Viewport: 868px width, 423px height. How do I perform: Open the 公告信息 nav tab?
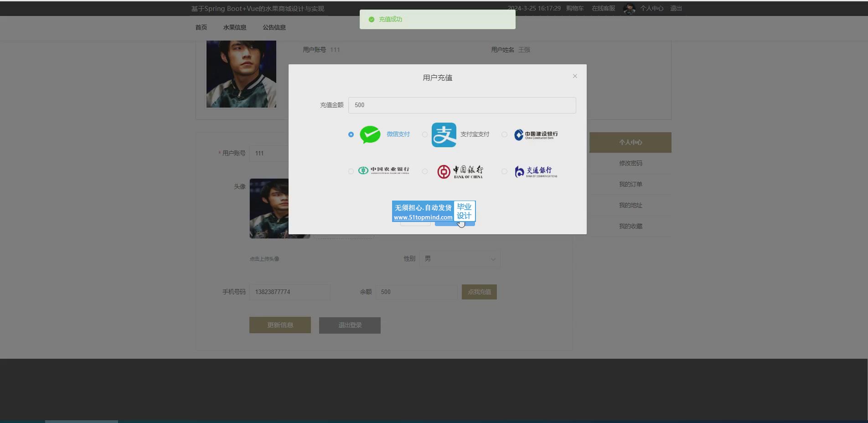274,27
